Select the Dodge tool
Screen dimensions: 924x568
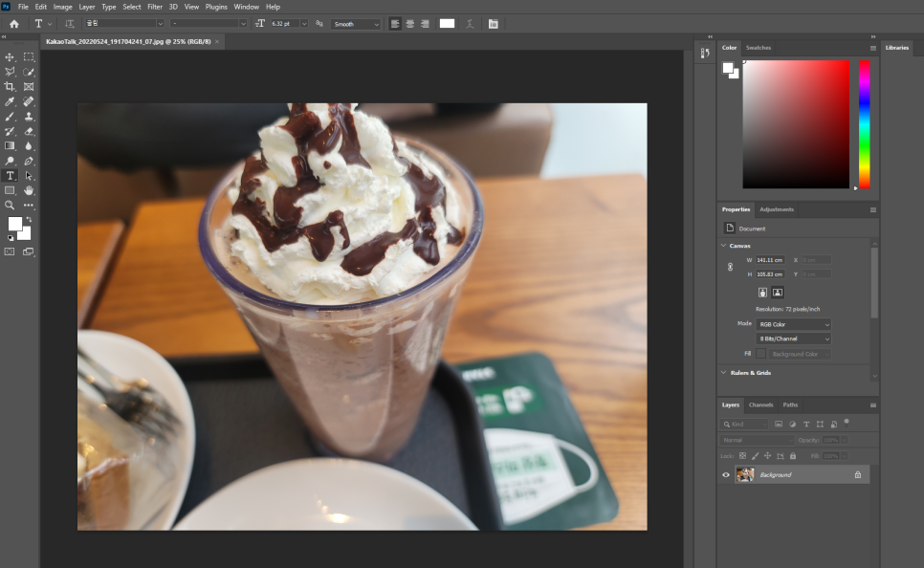tap(10, 161)
